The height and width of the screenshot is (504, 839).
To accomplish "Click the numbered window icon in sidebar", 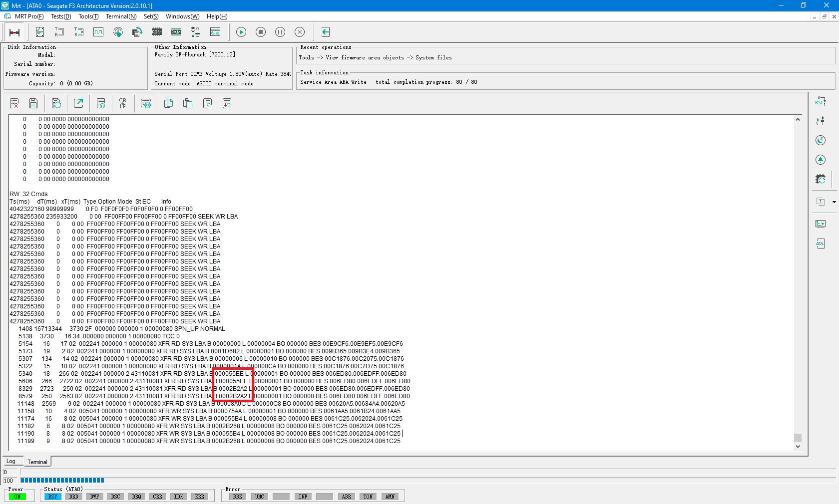I will pyautogui.click(x=821, y=202).
